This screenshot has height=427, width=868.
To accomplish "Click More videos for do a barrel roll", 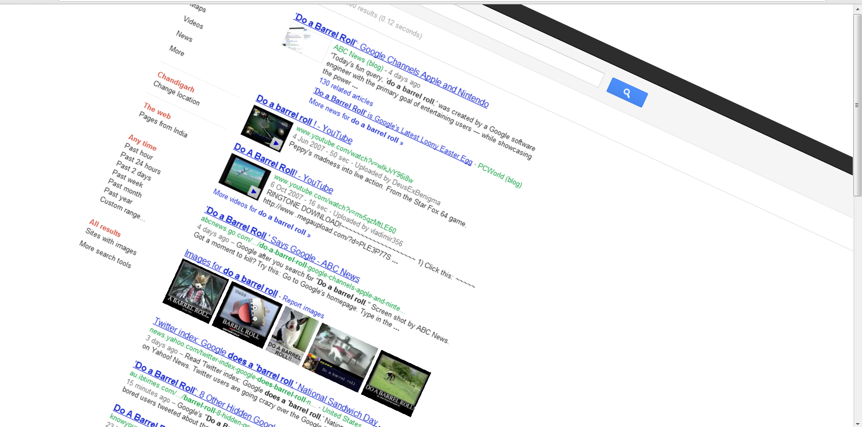I will 261,213.
